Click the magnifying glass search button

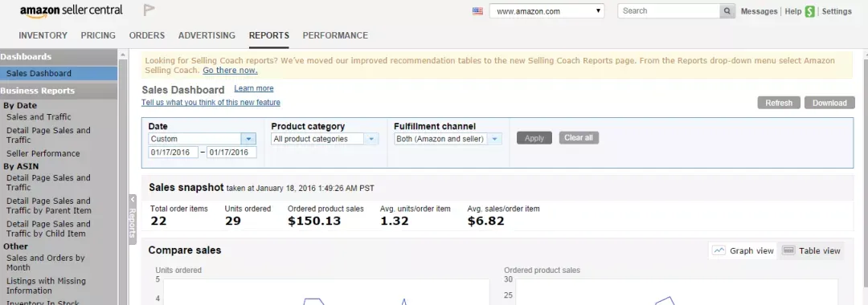[x=727, y=11]
